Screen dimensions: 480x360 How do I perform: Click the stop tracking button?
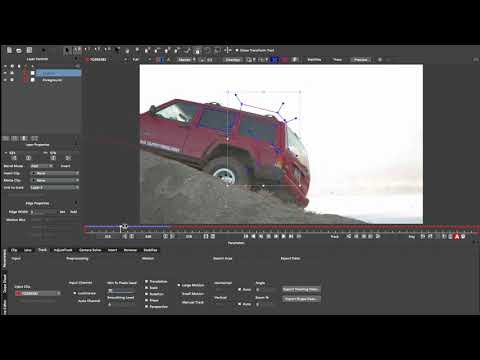(x=364, y=236)
